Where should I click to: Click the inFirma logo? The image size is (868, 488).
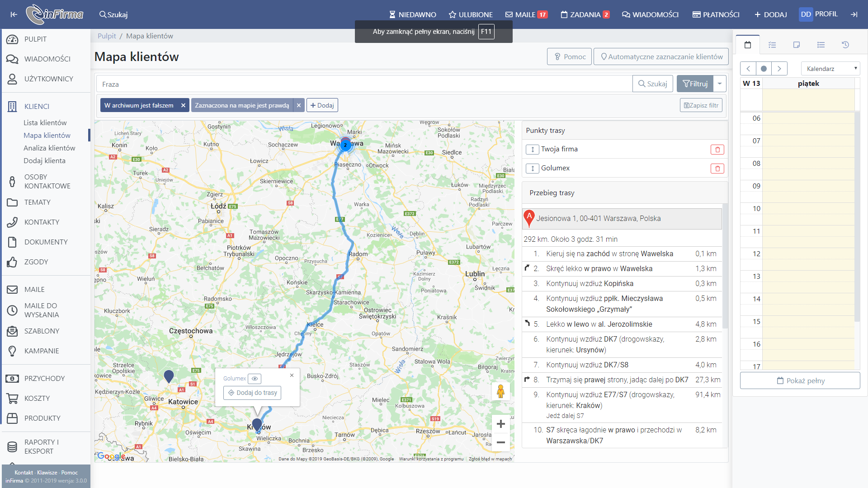54,14
